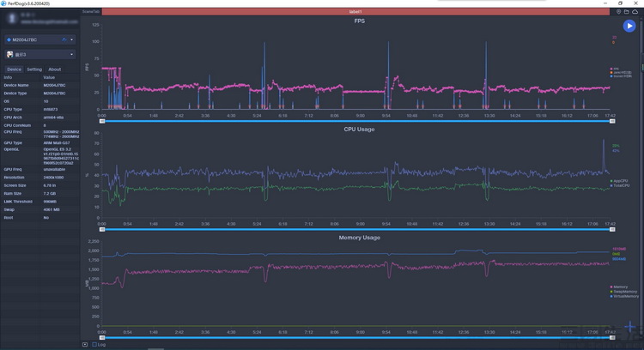This screenshot has width=644, height=350.
Task: Toggle FPS series in FPS legend
Action: point(615,69)
